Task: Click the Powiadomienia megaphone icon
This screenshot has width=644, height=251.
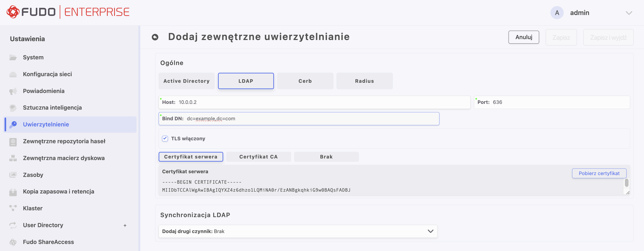Action: [13, 91]
